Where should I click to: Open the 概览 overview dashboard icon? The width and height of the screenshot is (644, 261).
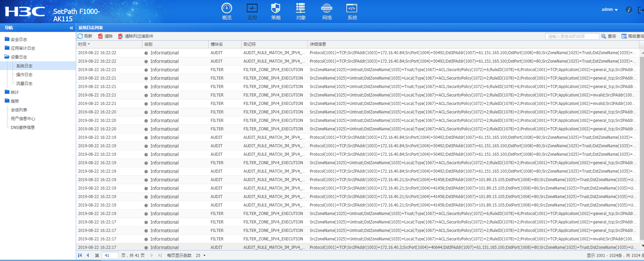[227, 8]
